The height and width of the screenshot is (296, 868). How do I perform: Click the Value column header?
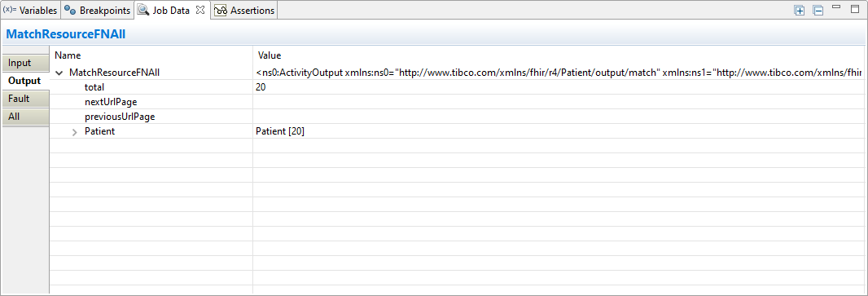point(559,55)
